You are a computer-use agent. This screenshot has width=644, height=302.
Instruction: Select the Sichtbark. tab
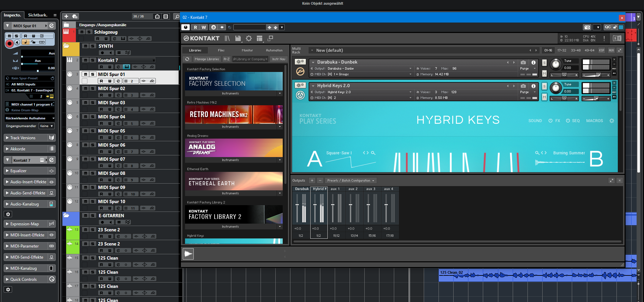tap(38, 15)
